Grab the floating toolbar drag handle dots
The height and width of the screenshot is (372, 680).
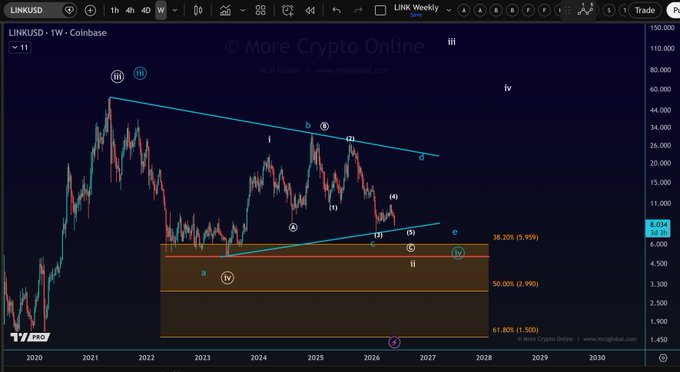click(567, 10)
